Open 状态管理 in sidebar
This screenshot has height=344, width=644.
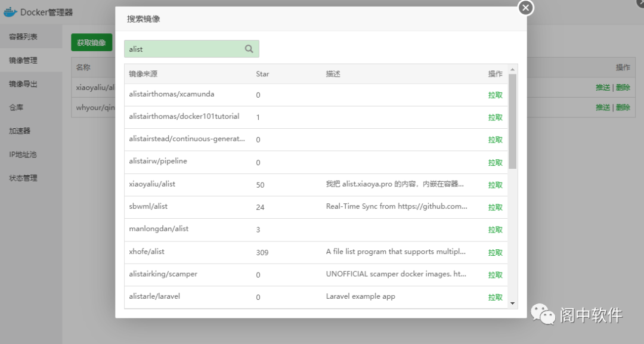(23, 178)
